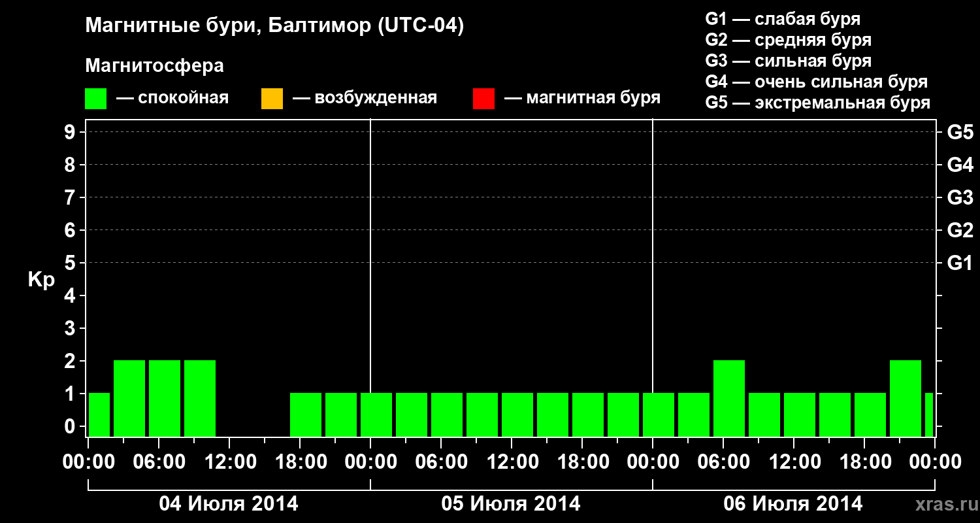Click the narrow first Kp 1 bar at 00:00 on 04 Июля

99,414
